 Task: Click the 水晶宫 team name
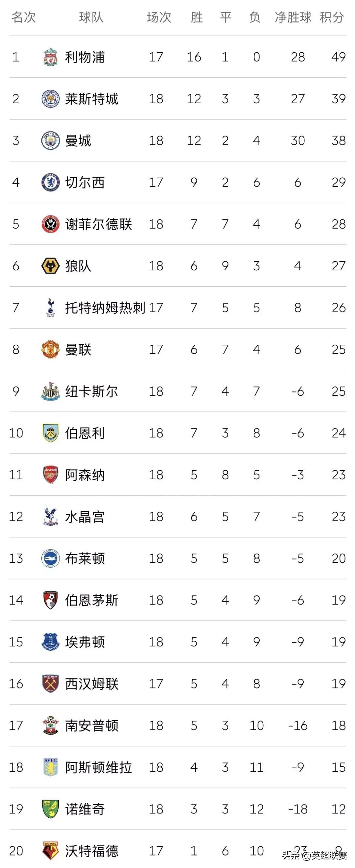pos(85,517)
